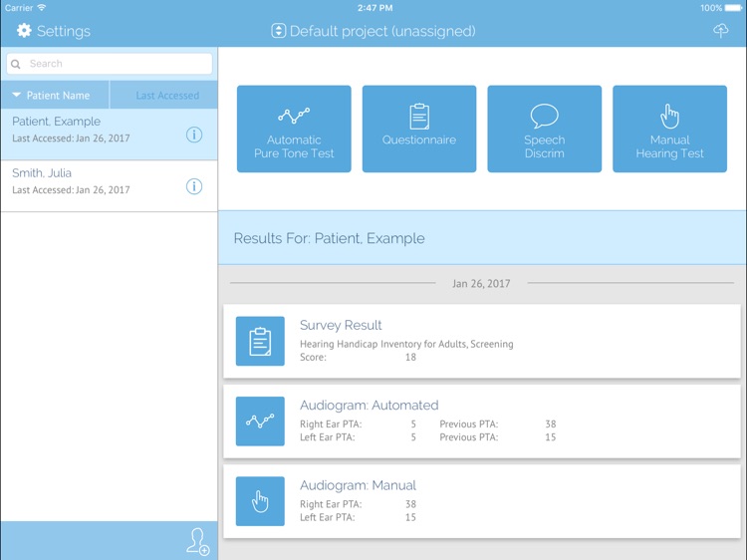Open the Survey Result clipboard icon
Screen dimensions: 747x560
(x=260, y=341)
